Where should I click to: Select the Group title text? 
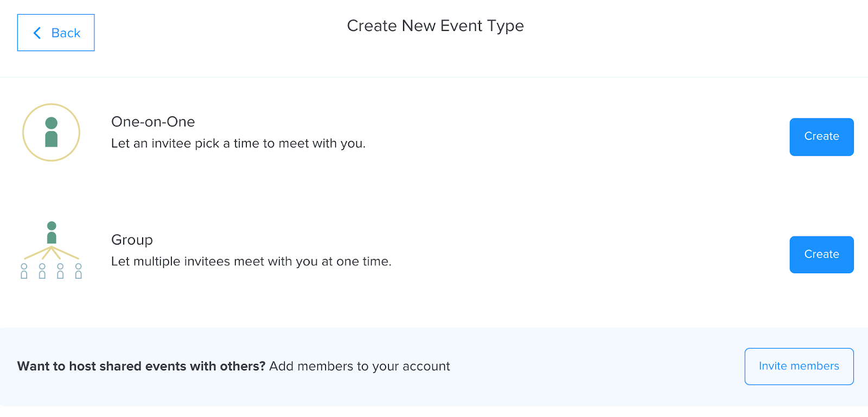tap(132, 240)
